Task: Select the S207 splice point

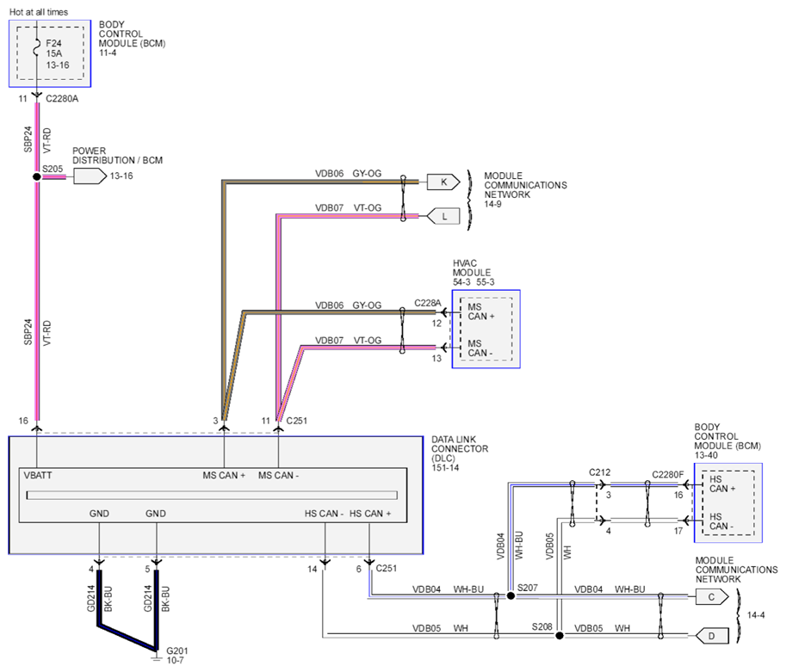Action: (510, 595)
